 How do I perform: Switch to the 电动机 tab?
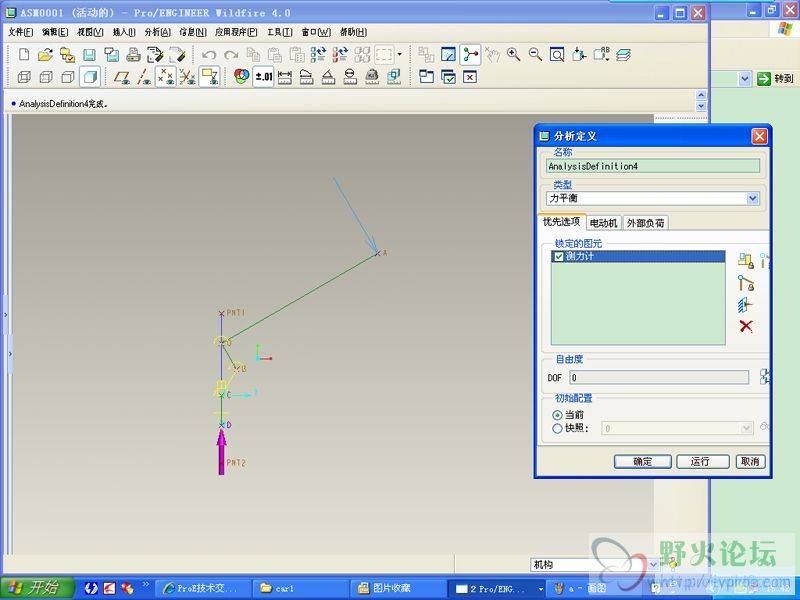(x=604, y=223)
